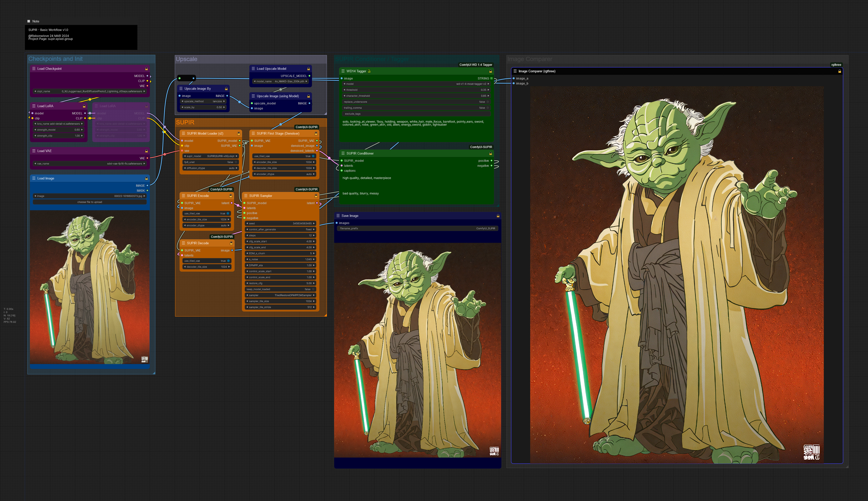Click the Upscale group title
868x501 pixels.
187,59
